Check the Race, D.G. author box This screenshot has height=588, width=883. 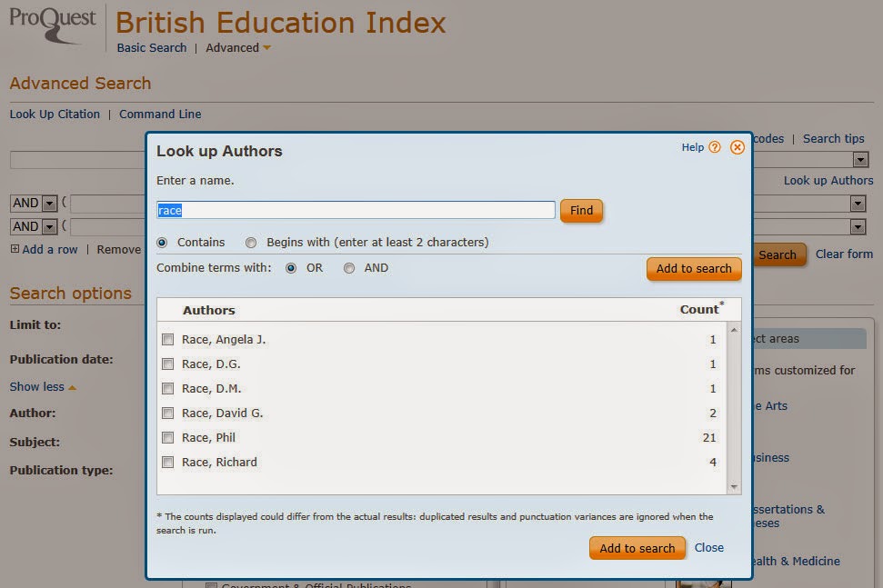point(168,364)
